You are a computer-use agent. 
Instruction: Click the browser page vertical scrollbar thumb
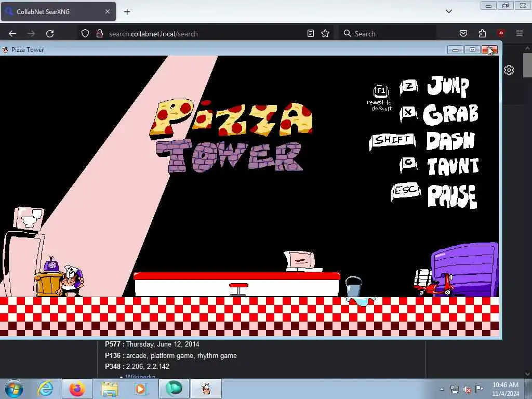(x=527, y=65)
